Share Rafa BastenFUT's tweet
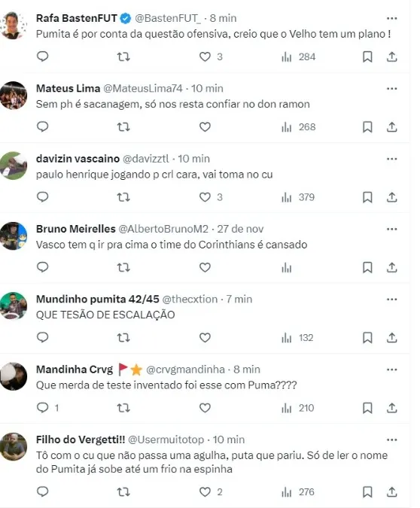The width and height of the screenshot is (420, 508). [x=392, y=56]
